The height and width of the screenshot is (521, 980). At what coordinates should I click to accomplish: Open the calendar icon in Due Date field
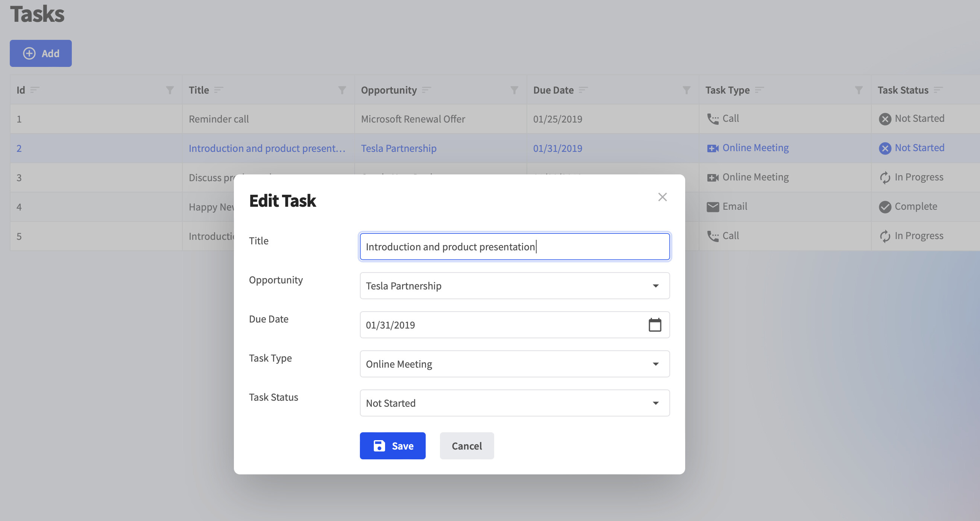point(655,325)
